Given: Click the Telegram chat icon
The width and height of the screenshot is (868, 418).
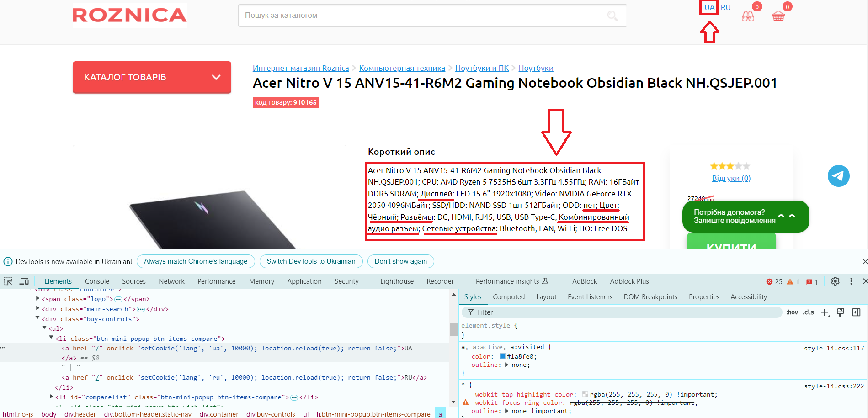Looking at the screenshot, I should pyautogui.click(x=838, y=176).
